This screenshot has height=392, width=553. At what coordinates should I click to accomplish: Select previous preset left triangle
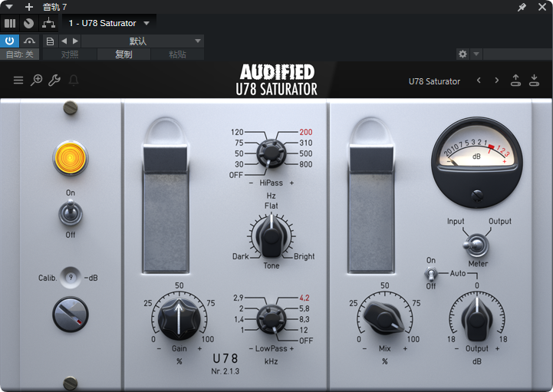[64, 41]
